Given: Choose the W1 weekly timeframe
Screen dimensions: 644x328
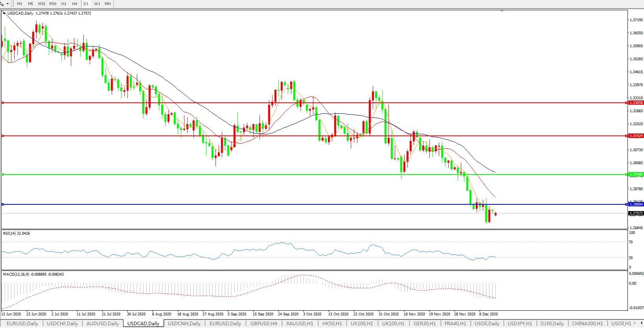Looking at the screenshot, I should [x=97, y=4].
